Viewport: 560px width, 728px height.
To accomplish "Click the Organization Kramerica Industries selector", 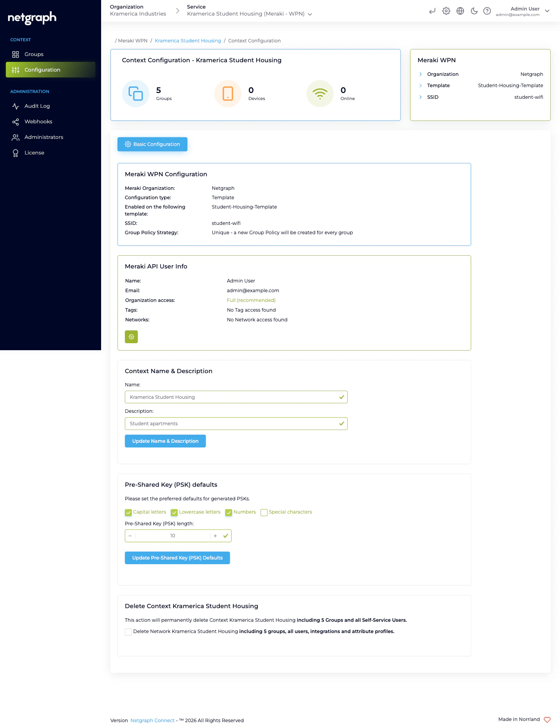I will point(138,11).
